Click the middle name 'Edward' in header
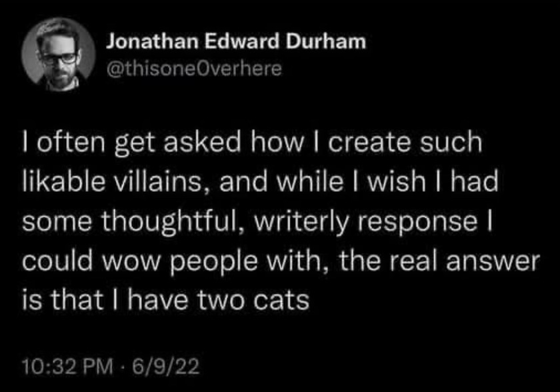The height and width of the screenshot is (392, 560). pyautogui.click(x=242, y=41)
